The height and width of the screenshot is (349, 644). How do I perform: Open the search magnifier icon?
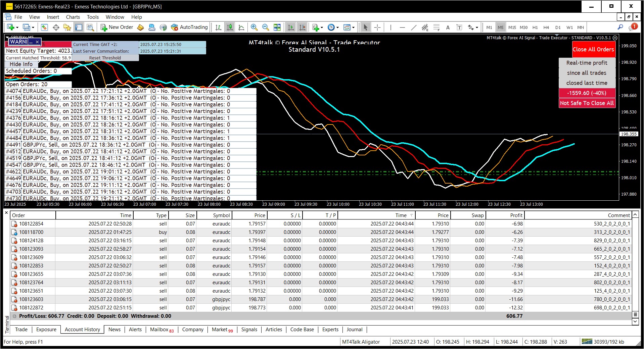point(620,27)
